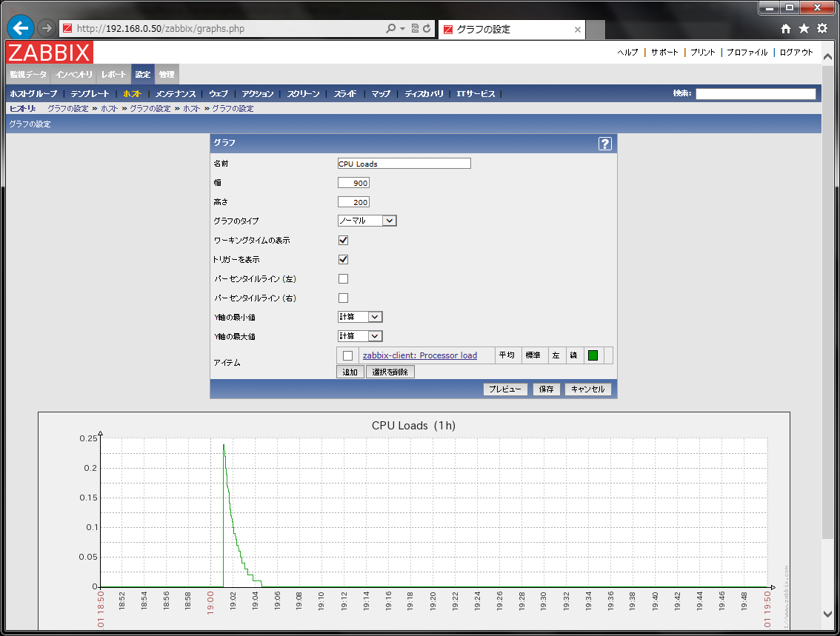Screen dimensions: 840x636
Task: Go to スクリーン submenu
Action: (x=303, y=94)
